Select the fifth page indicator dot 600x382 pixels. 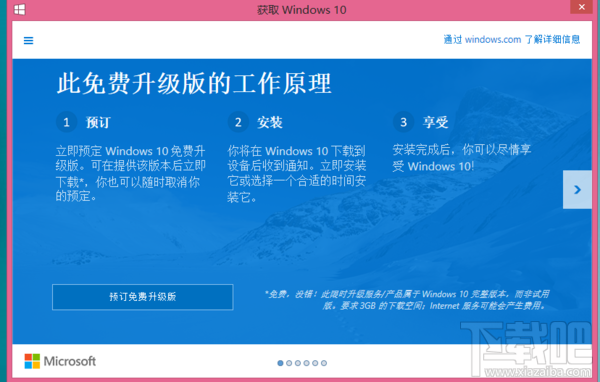pyautogui.click(x=315, y=363)
